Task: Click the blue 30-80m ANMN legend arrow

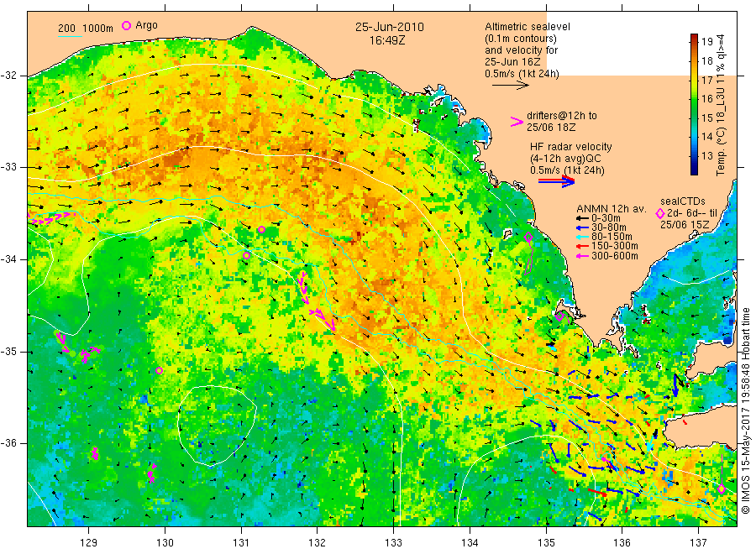Action: (x=582, y=227)
